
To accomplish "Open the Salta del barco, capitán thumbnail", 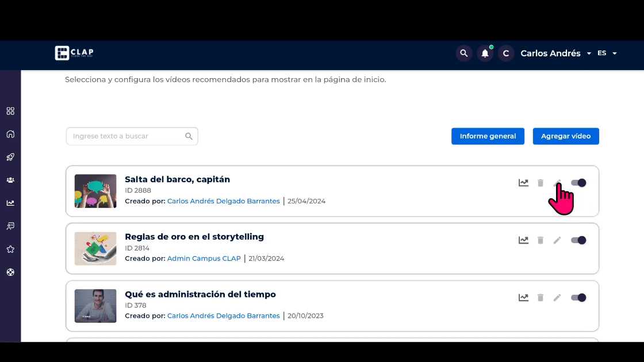I will pyautogui.click(x=95, y=191).
